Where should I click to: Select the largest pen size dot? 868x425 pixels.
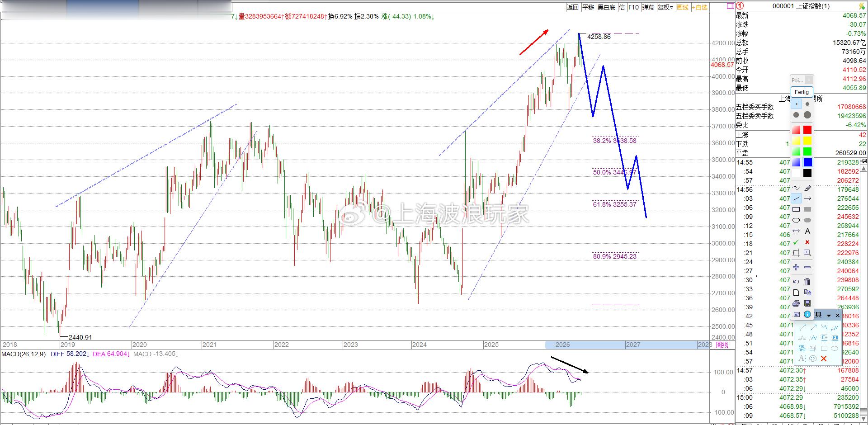[x=807, y=115]
